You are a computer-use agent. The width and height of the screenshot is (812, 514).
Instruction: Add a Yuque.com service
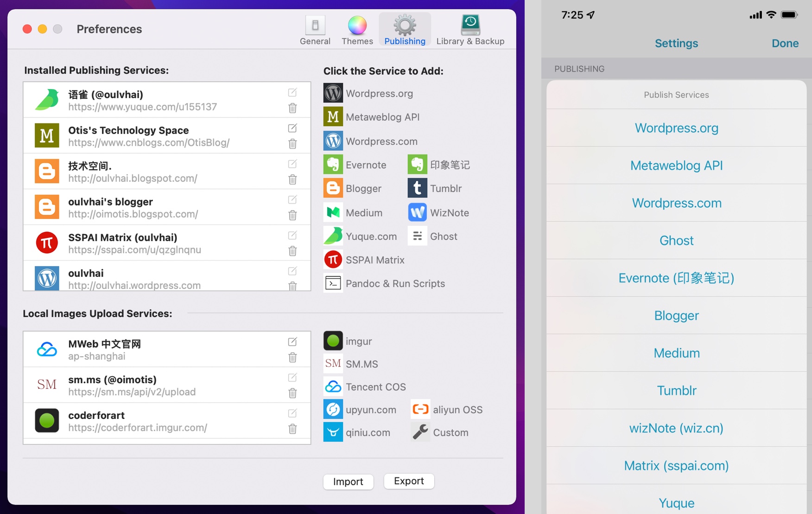point(360,236)
